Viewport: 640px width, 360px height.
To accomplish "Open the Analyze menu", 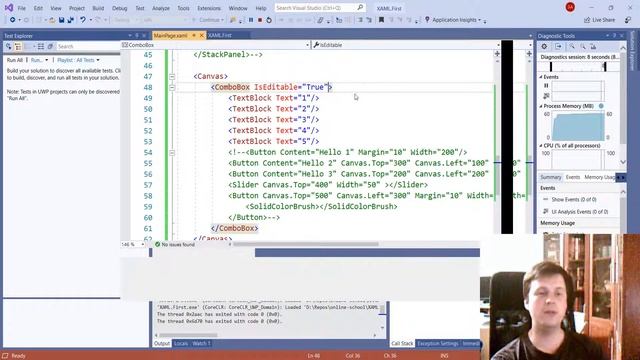I will [160, 8].
